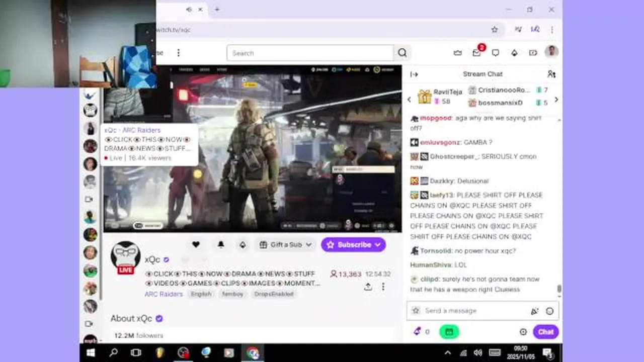Image resolution: width=644 pixels, height=362 pixels.
Task: Show previous gift leaderboard entries
Action: click(x=409, y=100)
